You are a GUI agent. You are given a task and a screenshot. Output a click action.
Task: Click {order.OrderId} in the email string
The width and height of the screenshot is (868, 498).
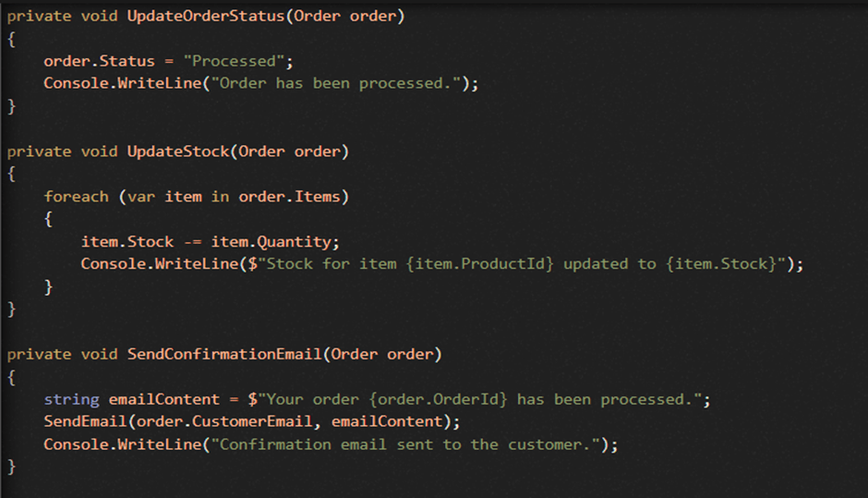pos(438,399)
